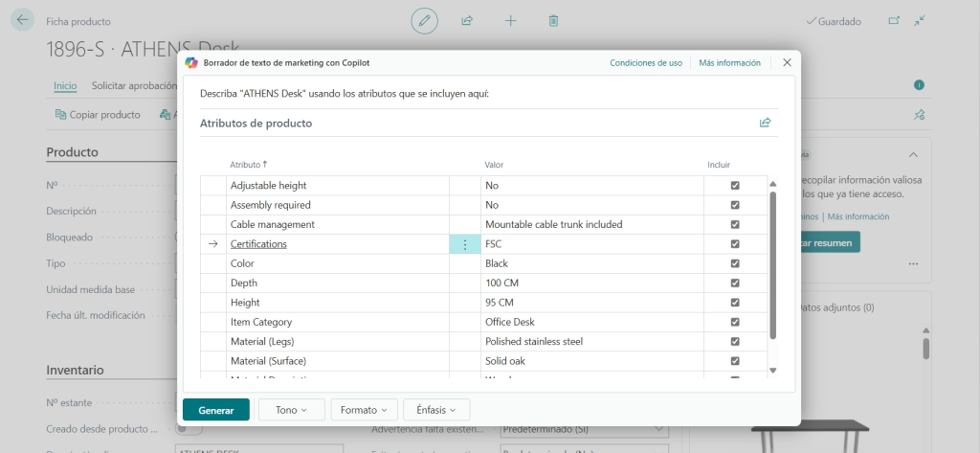Uncheck Incluir for Adjustable height
Screen dimensions: 980x453
tap(735, 185)
